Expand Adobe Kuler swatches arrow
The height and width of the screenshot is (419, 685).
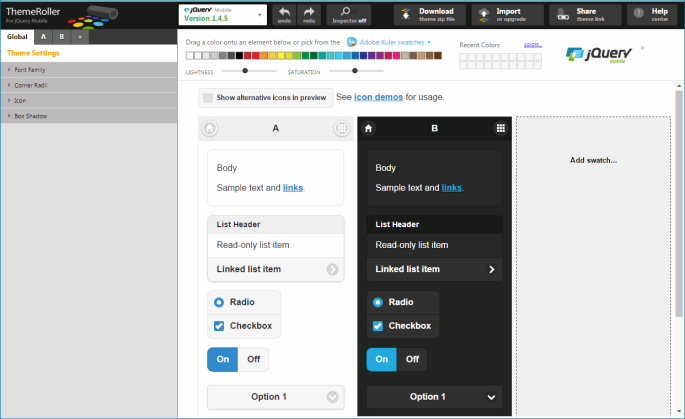click(429, 42)
